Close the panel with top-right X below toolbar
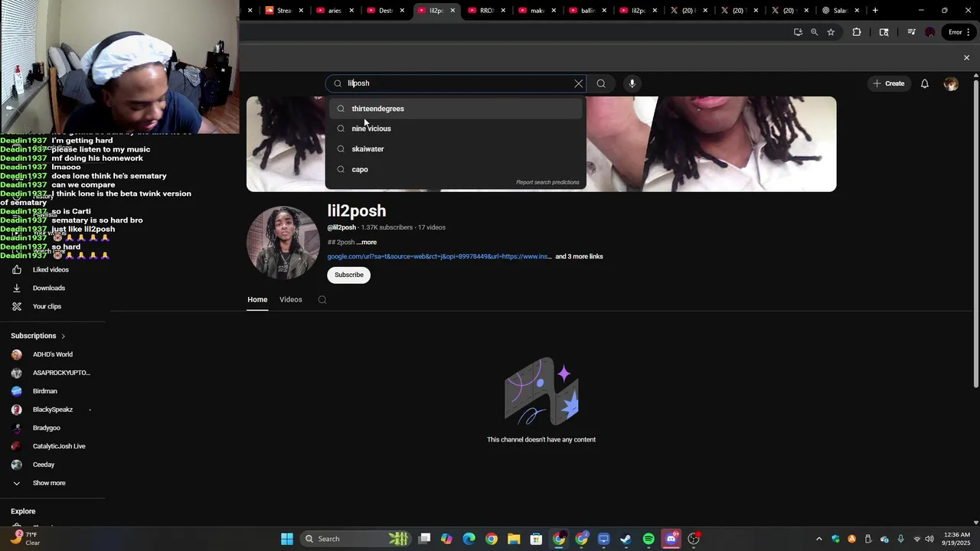980x551 pixels. pyautogui.click(x=966, y=58)
